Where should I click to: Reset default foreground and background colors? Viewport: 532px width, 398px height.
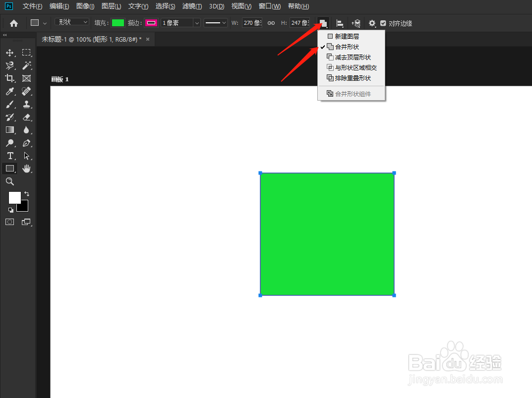(11, 210)
